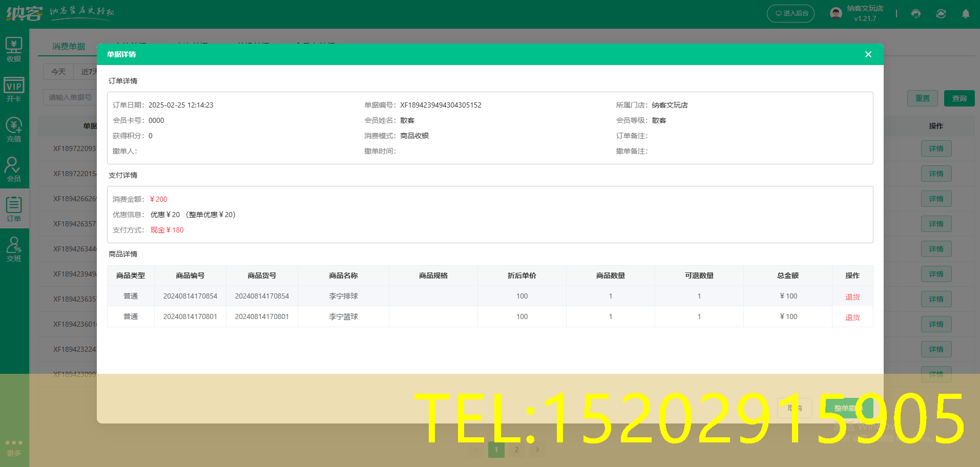The height and width of the screenshot is (467, 980).
Task: Click 退货 link for 李宁排球 item
Action: point(852,296)
